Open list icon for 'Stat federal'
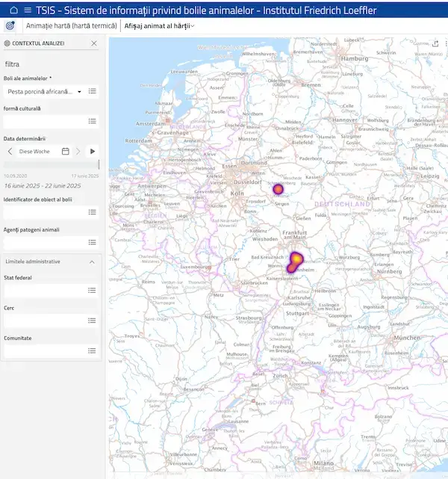Image resolution: width=448 pixels, height=479 pixels. [x=92, y=290]
